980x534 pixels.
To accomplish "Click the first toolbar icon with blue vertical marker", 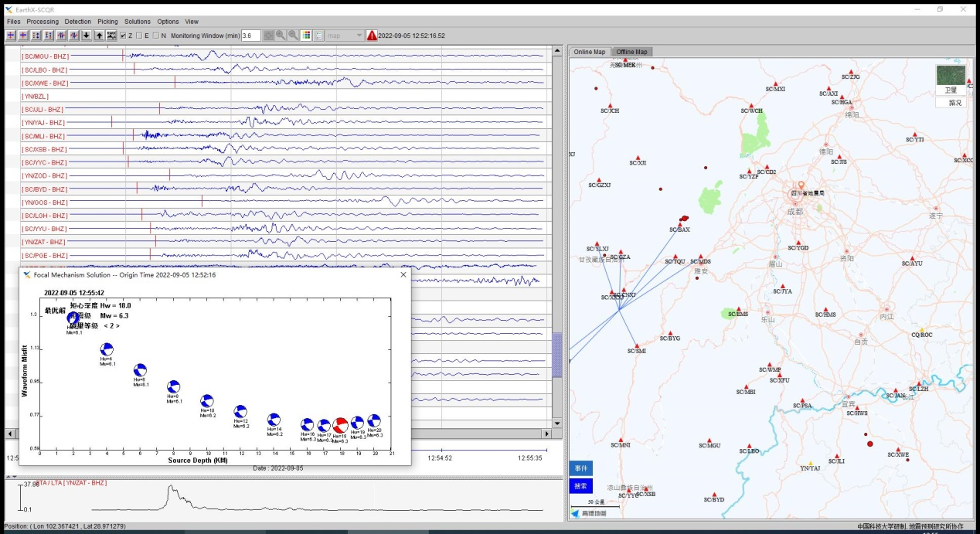I will (11, 36).
